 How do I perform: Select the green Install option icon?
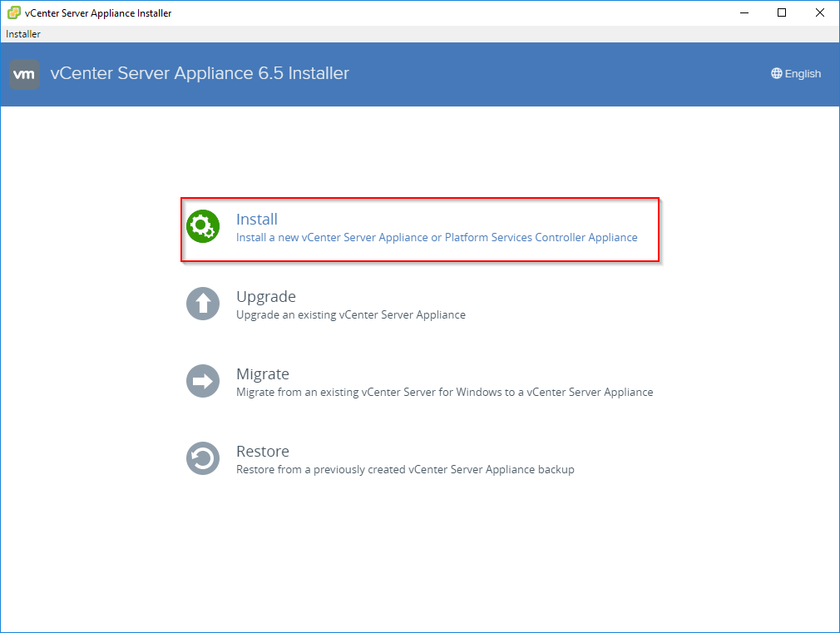click(203, 225)
